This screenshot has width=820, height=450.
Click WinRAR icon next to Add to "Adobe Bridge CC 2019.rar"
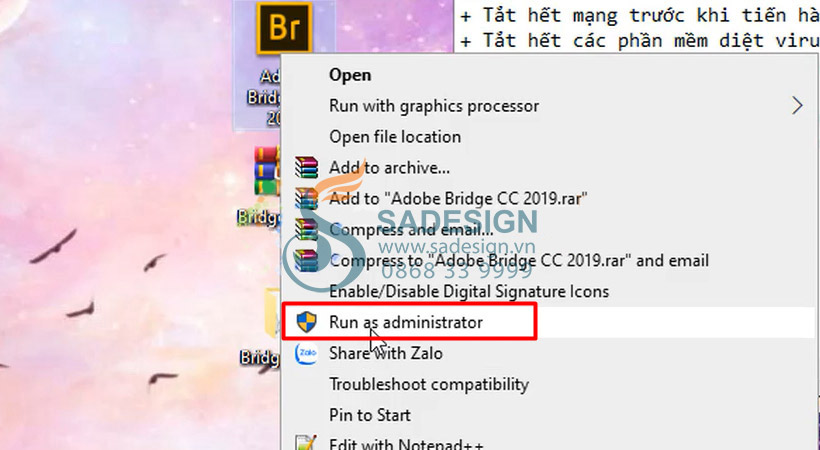click(x=306, y=199)
